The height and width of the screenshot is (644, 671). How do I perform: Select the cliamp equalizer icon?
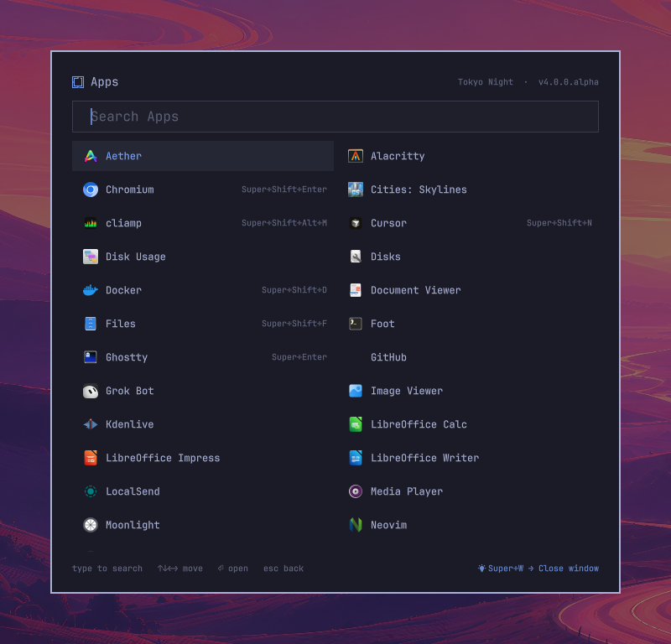coord(91,223)
